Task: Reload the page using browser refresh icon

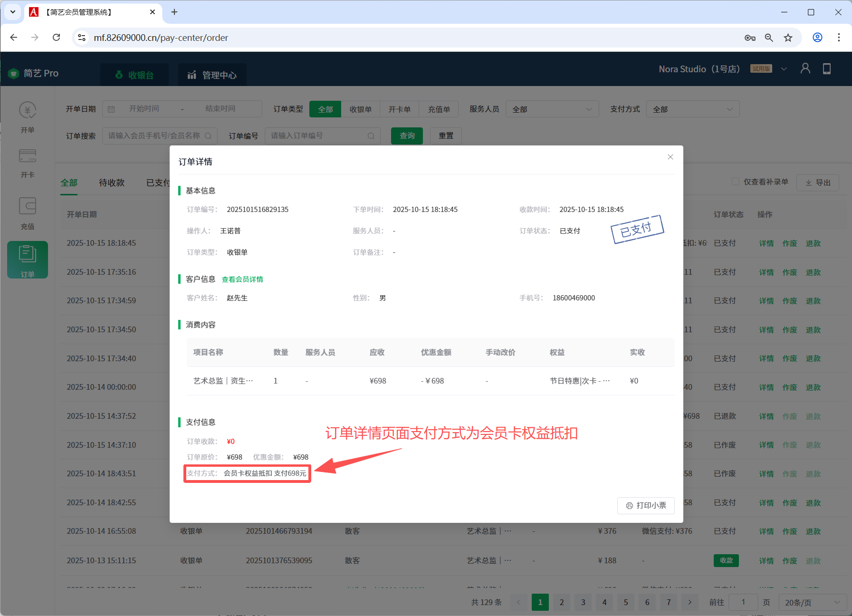Action: tap(56, 38)
